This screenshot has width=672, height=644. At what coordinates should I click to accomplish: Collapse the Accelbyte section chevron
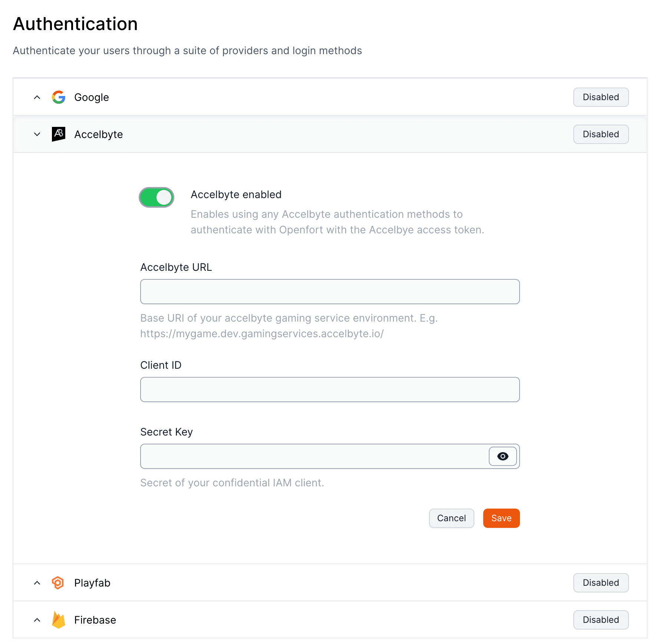(37, 134)
